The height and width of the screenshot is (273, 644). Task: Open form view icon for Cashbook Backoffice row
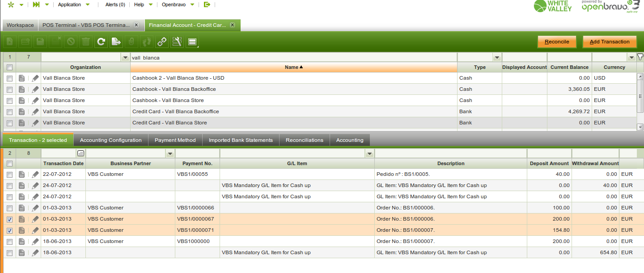22,89
